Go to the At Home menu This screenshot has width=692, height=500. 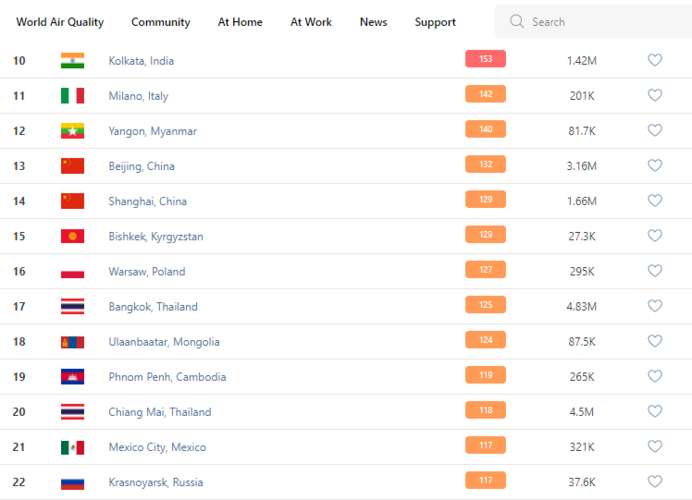pyautogui.click(x=240, y=22)
